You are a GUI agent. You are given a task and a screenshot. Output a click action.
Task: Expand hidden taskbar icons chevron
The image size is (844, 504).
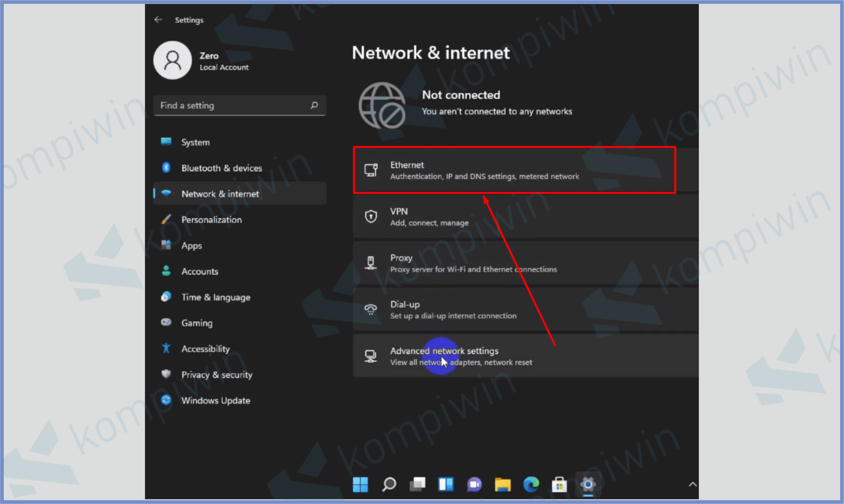(693, 485)
